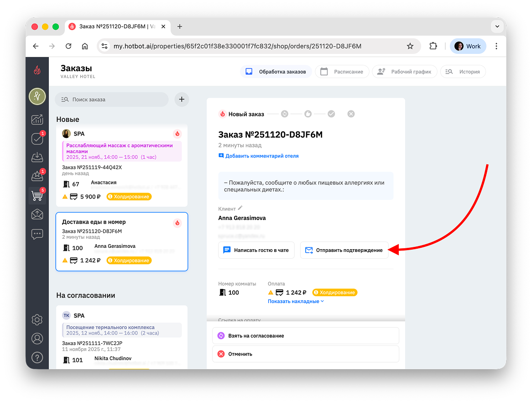This screenshot has width=532, height=403.
Task: Open the Chrome three-dot menu
Action: (x=496, y=46)
